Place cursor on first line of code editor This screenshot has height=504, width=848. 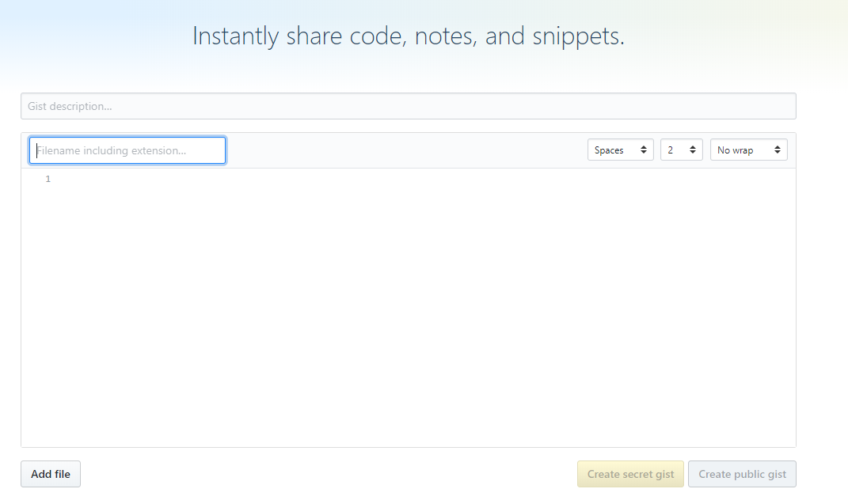[422, 179]
